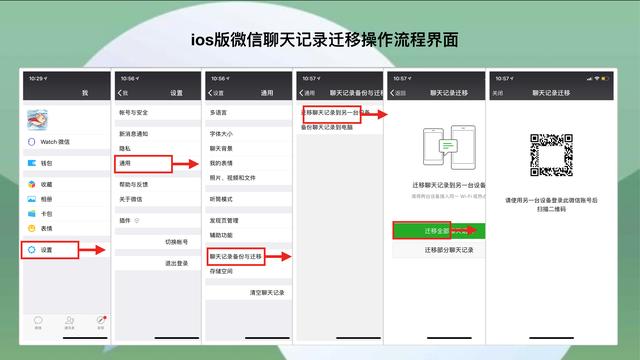Open 存储空间 option
The image size is (640, 360).
(x=249, y=271)
